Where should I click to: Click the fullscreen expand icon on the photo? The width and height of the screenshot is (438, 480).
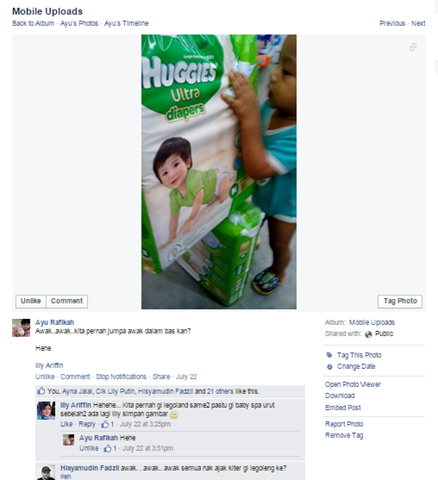[413, 47]
